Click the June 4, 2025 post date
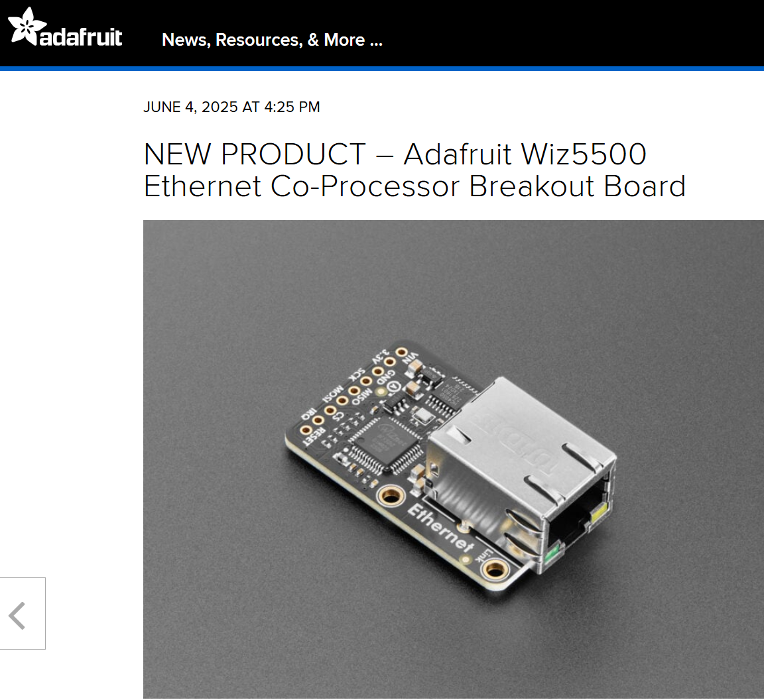 click(x=231, y=107)
